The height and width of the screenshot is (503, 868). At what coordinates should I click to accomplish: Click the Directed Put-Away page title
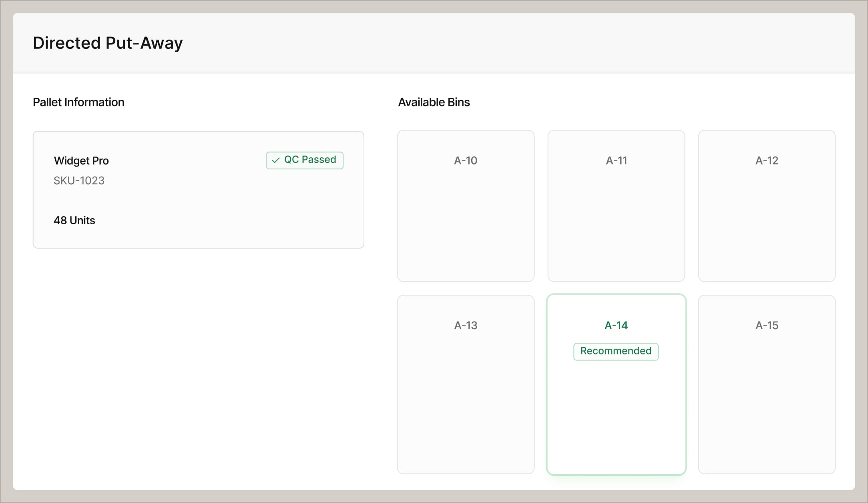coord(108,43)
